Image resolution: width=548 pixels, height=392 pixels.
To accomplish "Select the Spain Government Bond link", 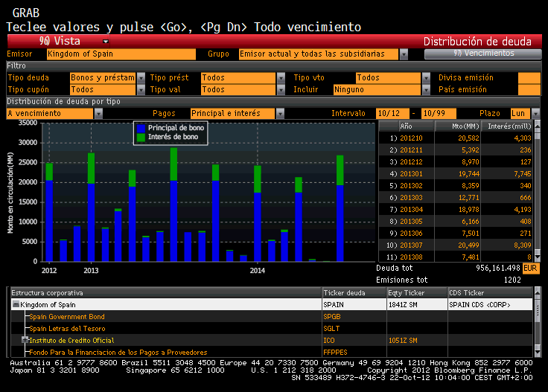I will pyautogui.click(x=66, y=316).
